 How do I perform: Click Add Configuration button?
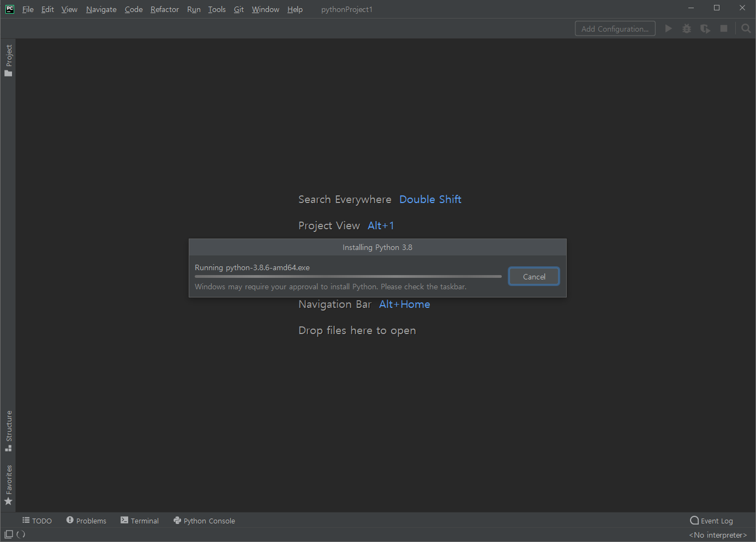(x=615, y=29)
